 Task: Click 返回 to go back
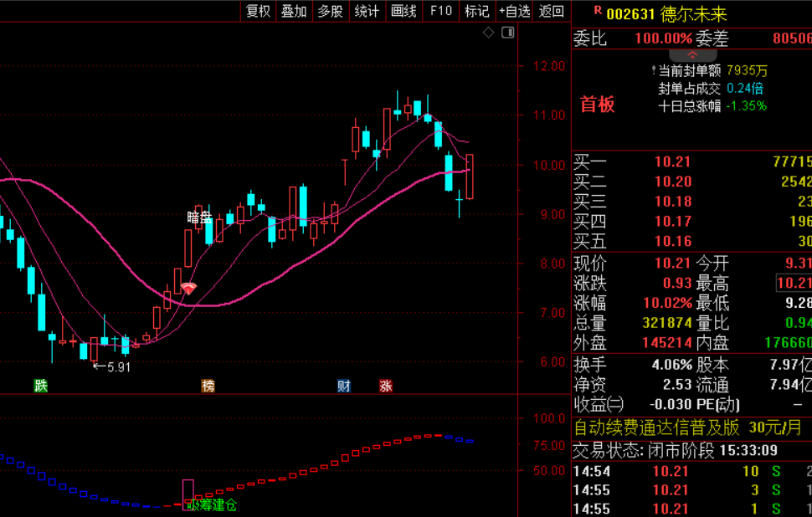coord(552,11)
